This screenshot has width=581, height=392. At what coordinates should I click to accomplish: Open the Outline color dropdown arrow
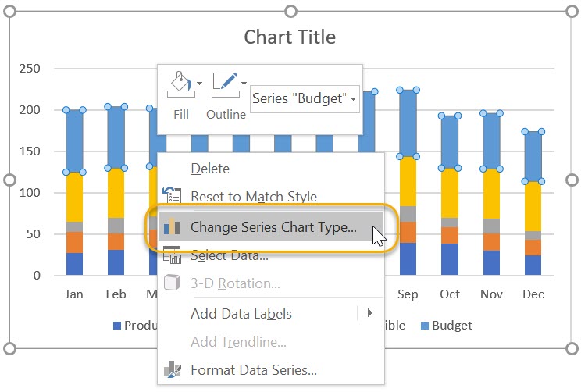pos(244,84)
